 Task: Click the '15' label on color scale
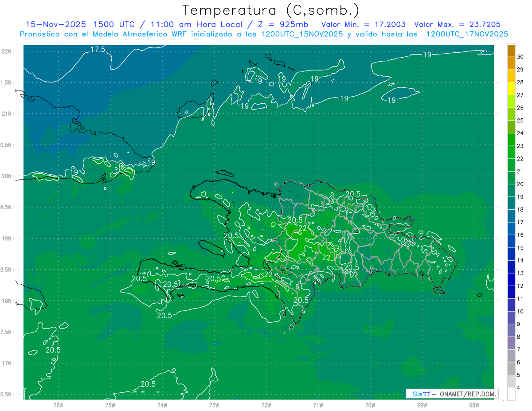pyautogui.click(x=520, y=247)
